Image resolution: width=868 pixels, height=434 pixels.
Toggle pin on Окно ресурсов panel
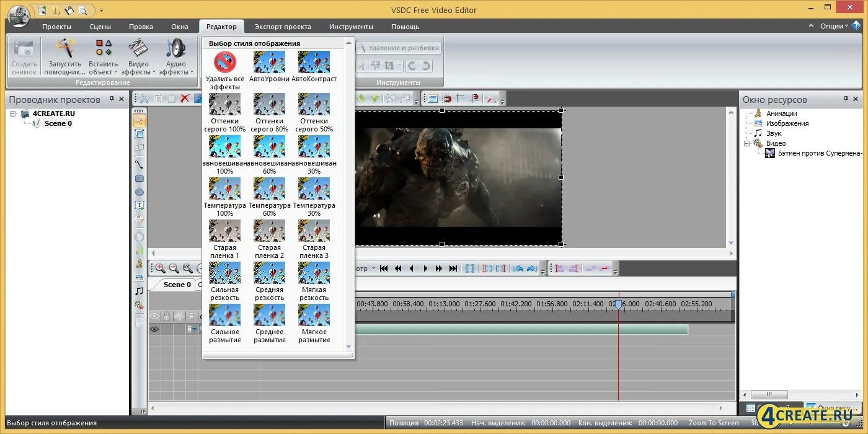(846, 99)
